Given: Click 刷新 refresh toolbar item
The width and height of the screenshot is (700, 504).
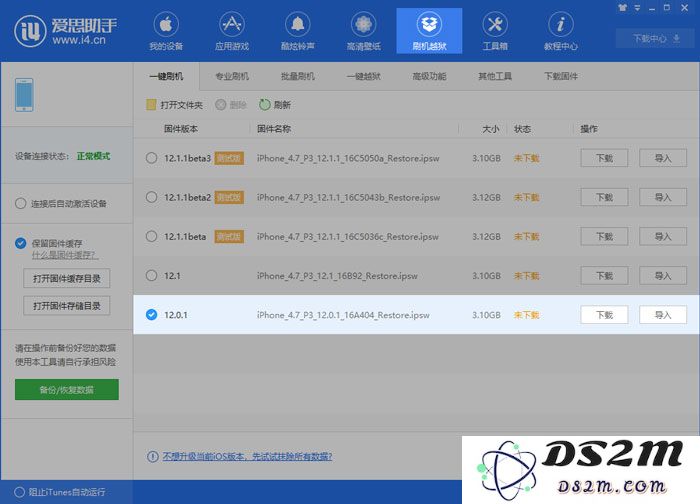Looking at the screenshot, I should coord(275,105).
